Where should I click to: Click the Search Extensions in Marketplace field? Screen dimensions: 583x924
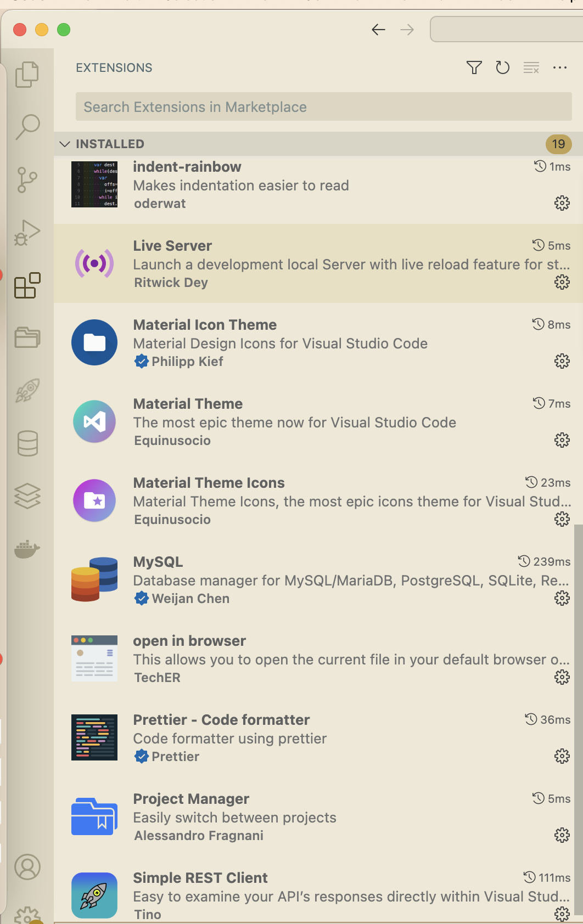(x=324, y=106)
